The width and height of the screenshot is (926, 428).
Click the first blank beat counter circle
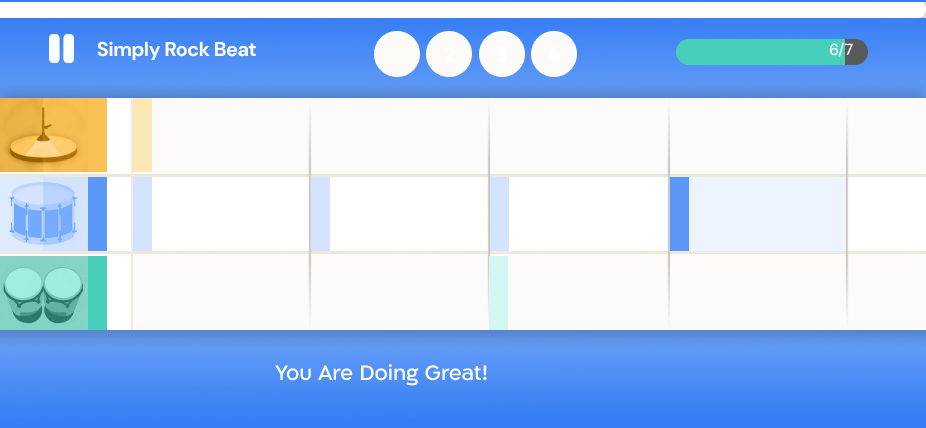click(x=397, y=54)
